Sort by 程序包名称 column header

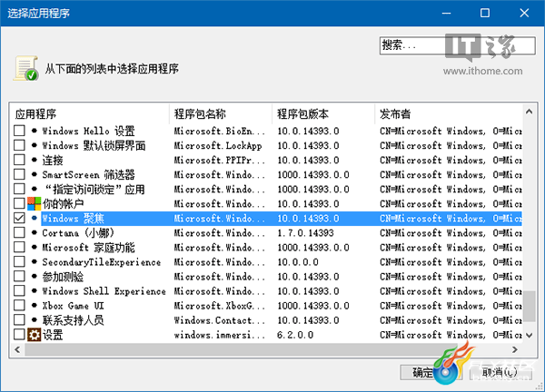click(221, 114)
